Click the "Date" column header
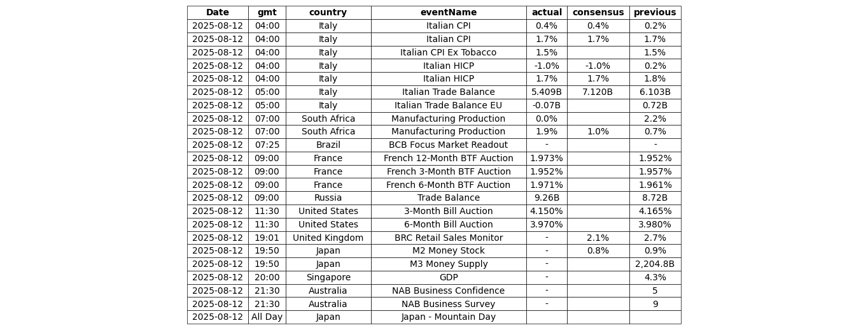The height and width of the screenshot is (330, 868). 217,13
